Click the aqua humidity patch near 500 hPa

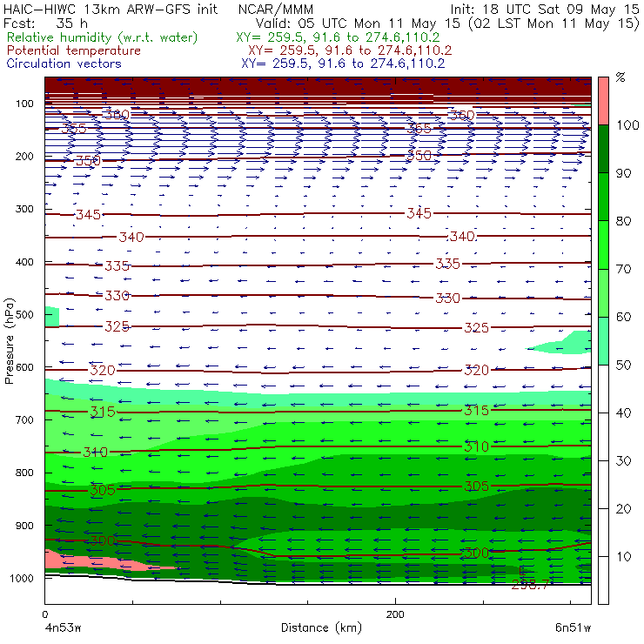[51, 316]
